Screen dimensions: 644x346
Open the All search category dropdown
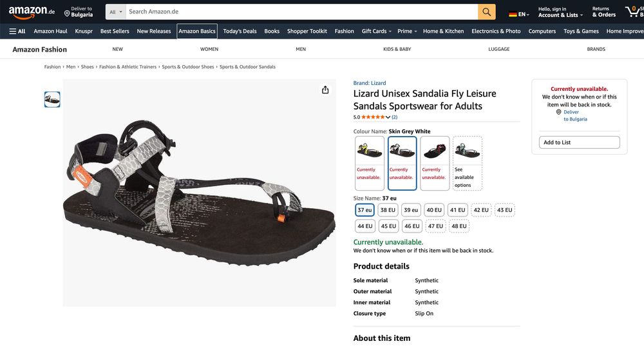point(115,12)
